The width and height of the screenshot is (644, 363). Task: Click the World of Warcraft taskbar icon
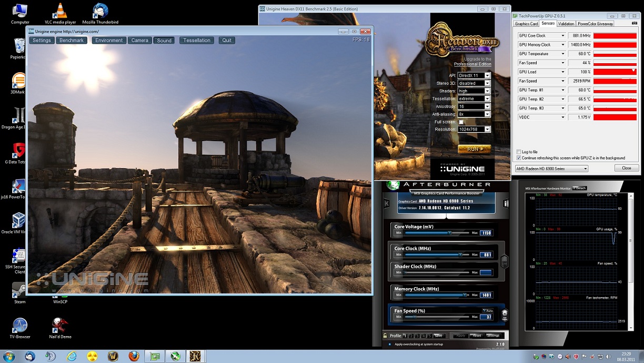click(113, 356)
